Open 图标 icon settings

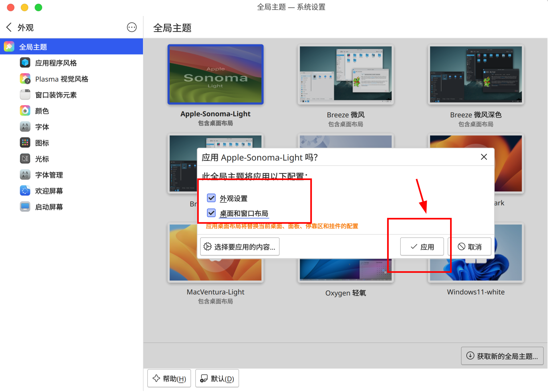(42, 143)
